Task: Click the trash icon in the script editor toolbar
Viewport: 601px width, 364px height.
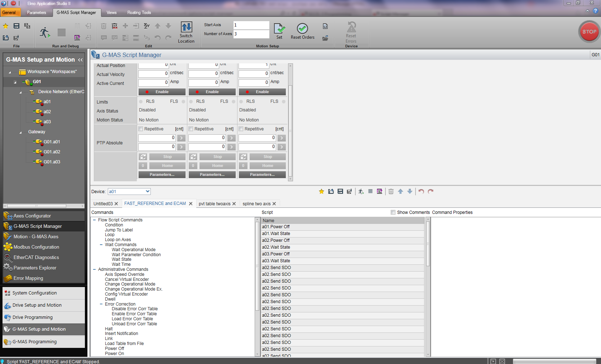Action: pyautogui.click(x=391, y=191)
